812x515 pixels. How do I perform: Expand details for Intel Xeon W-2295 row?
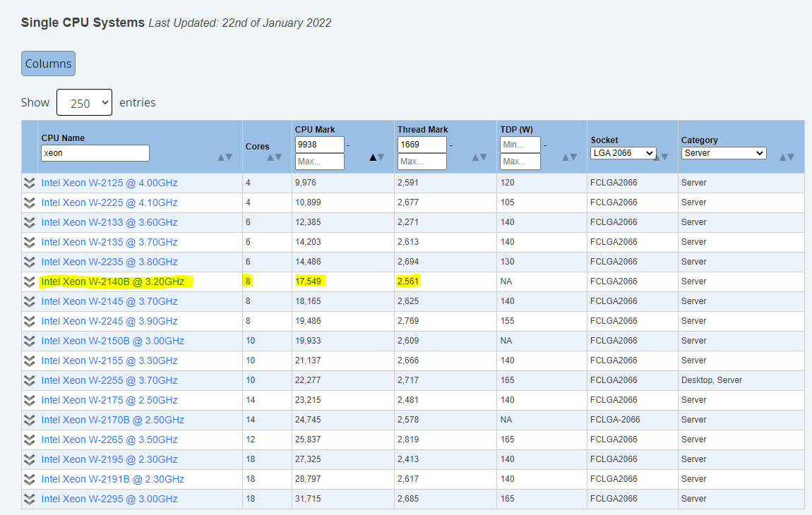click(29, 499)
